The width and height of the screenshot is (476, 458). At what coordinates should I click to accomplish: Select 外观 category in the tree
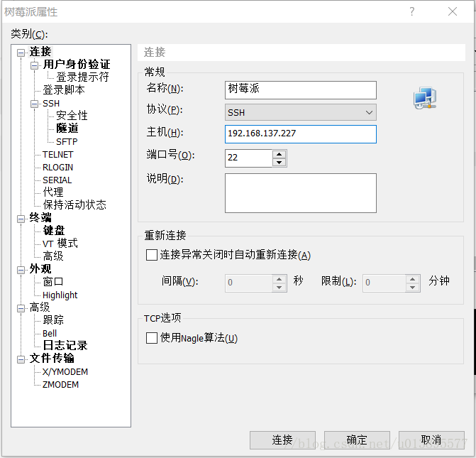[40, 269]
